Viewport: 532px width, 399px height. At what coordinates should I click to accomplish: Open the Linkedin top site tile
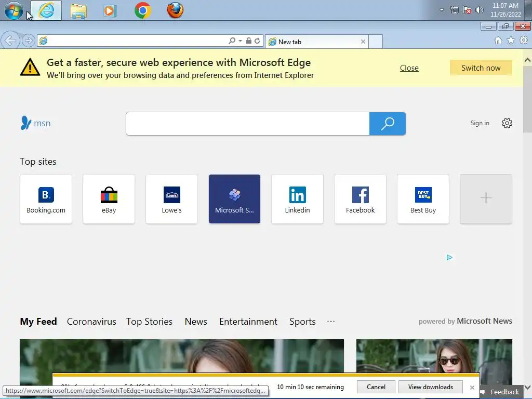pyautogui.click(x=297, y=199)
